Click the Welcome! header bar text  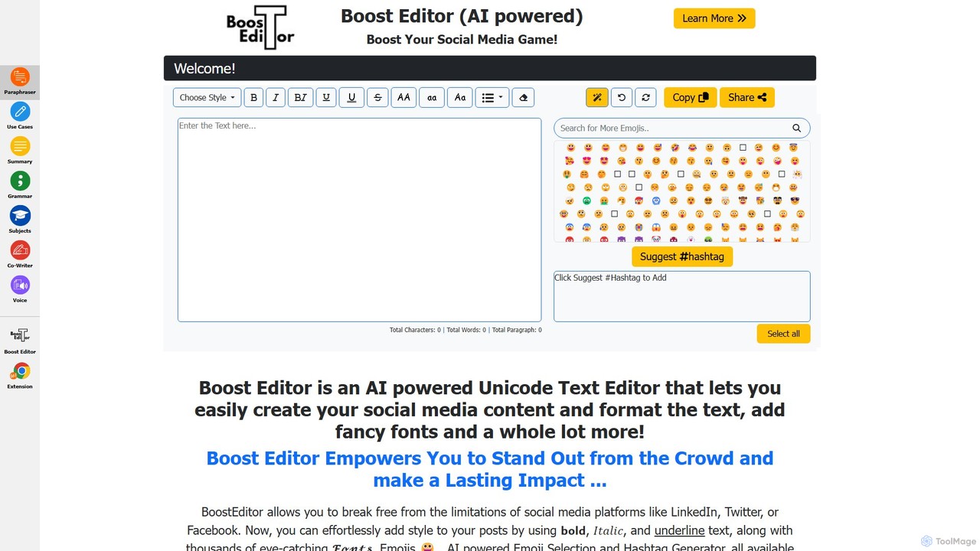[x=204, y=68]
